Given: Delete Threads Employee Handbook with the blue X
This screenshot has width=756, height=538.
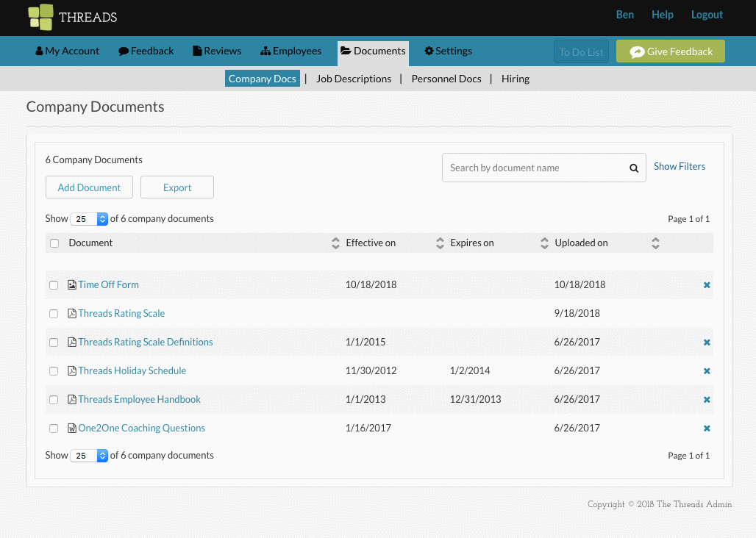Looking at the screenshot, I should pos(707,399).
